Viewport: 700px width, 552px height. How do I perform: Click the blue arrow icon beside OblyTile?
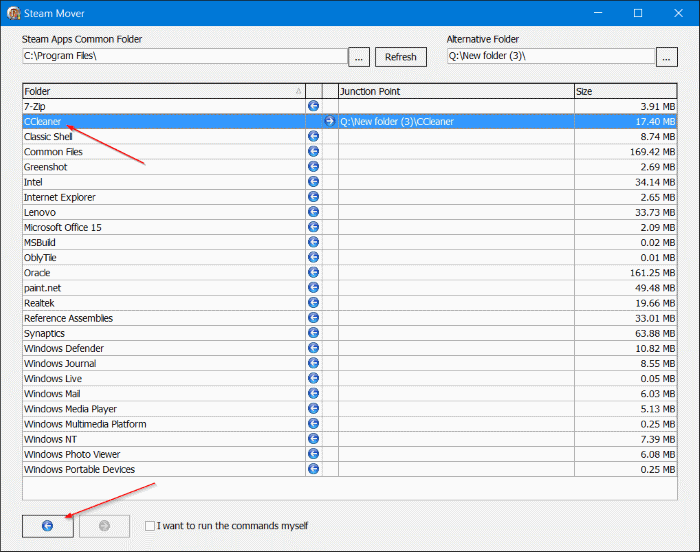(x=313, y=257)
